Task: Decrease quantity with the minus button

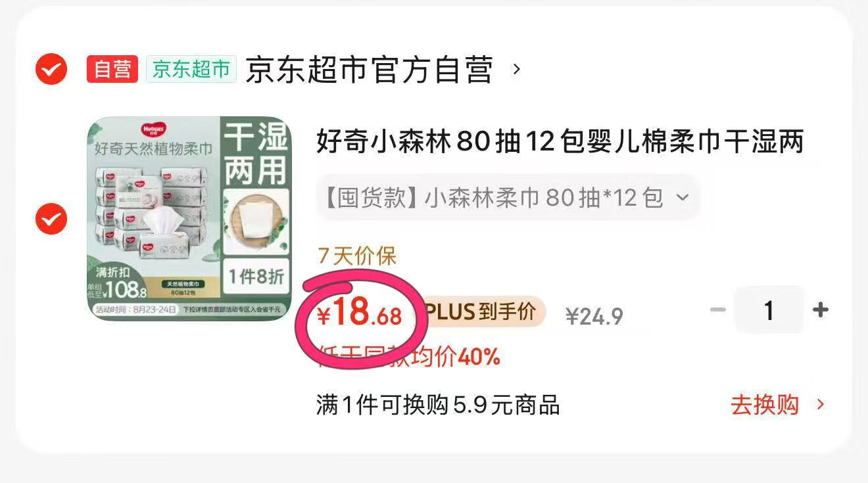Action: pos(718,310)
